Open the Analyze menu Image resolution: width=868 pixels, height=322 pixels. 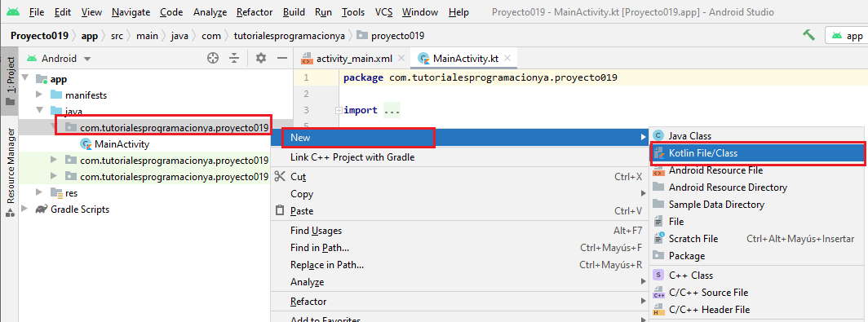tap(210, 11)
